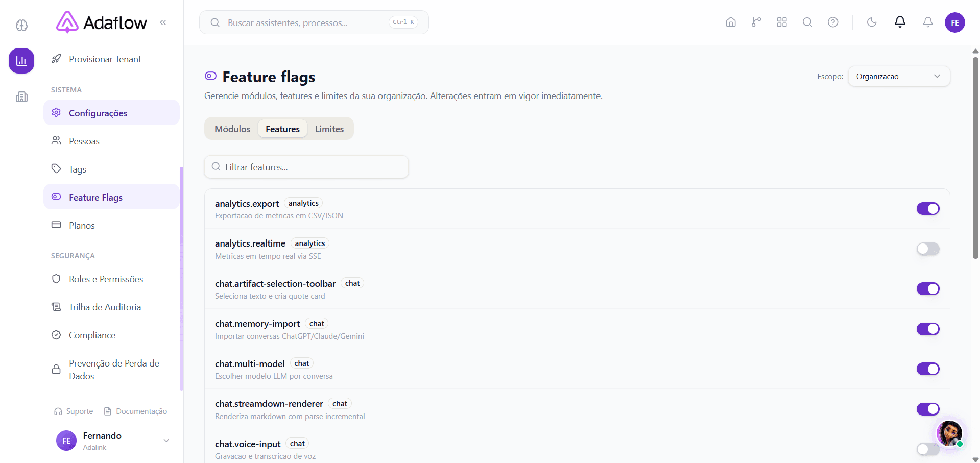Click shield icon beside Roles e Permissões
Image resolution: width=980 pixels, height=463 pixels.
click(x=56, y=279)
